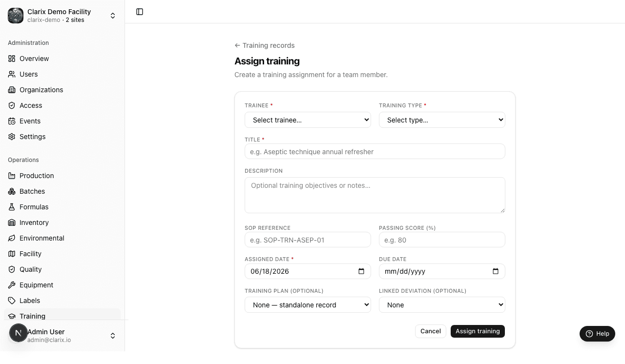Open the Assigned Date calendar picker icon
The width and height of the screenshot is (625, 364).
tap(361, 271)
